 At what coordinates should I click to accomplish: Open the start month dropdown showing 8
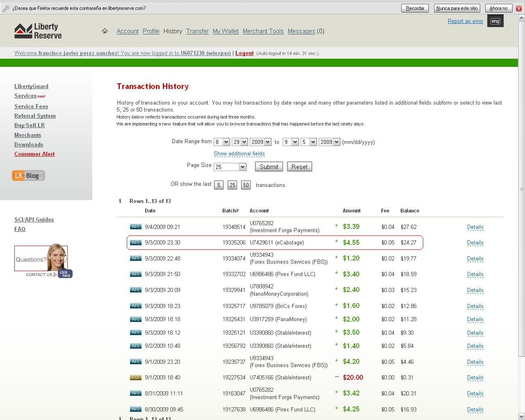coord(222,142)
